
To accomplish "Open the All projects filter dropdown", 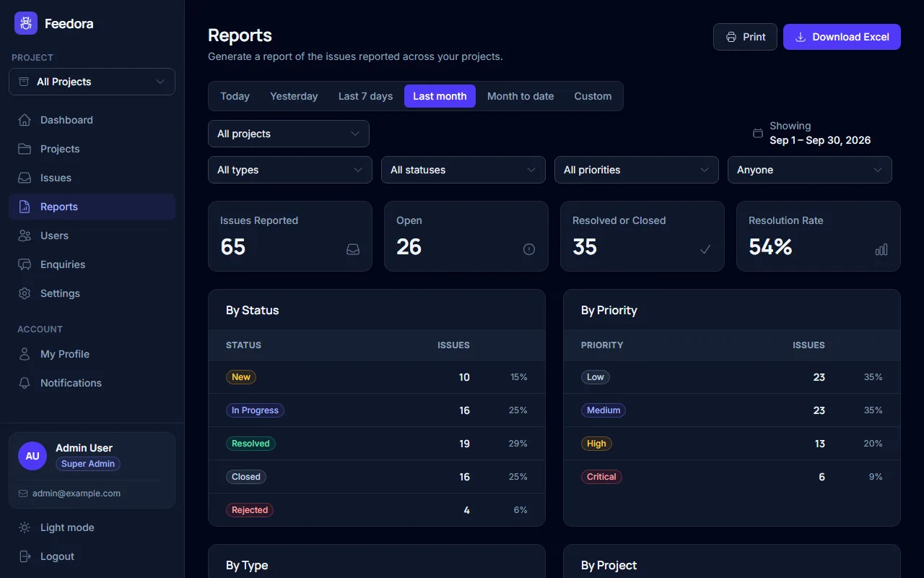I will (x=289, y=134).
